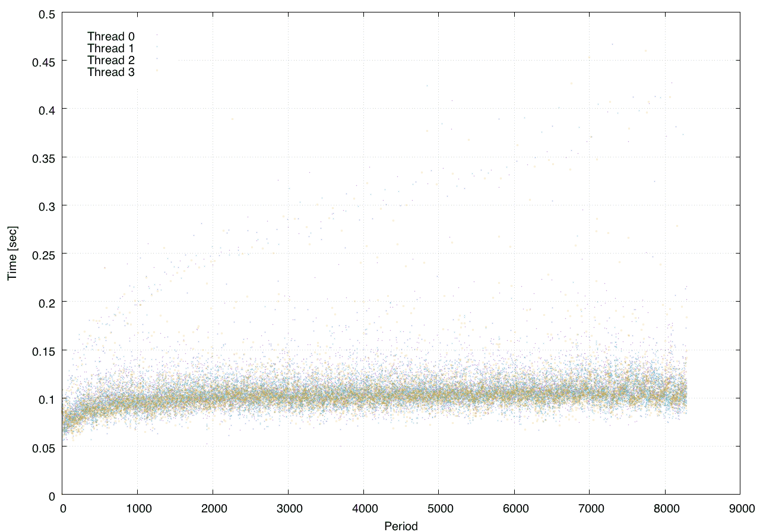Click the Time [sec] axis title
Viewport: 760px width, 532px height.
click(12, 253)
